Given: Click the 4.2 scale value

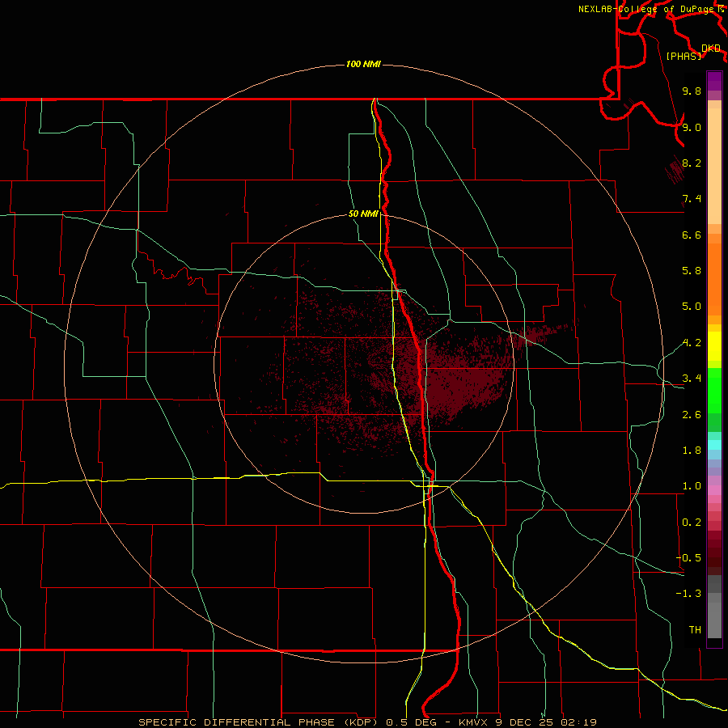Looking at the screenshot, I should (x=692, y=343).
